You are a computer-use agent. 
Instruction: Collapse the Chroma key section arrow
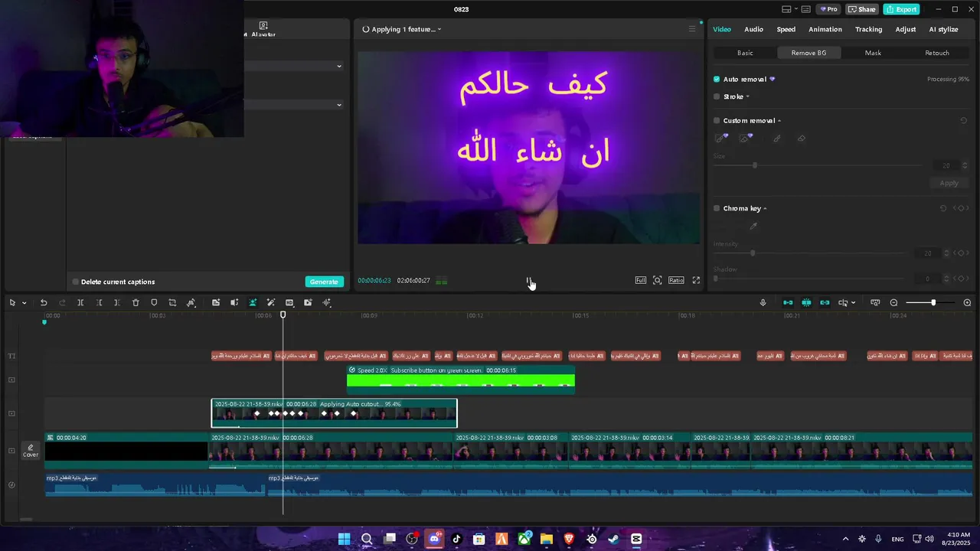pos(765,208)
